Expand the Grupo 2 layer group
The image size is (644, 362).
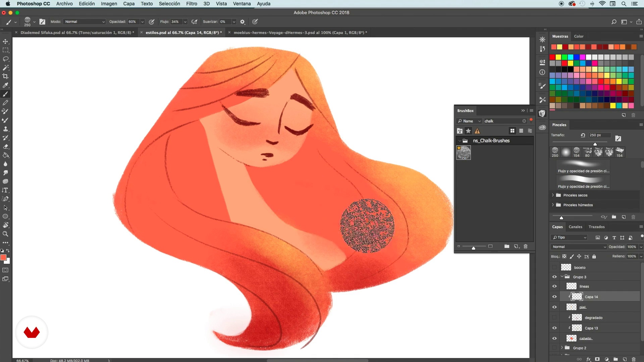pos(562,348)
